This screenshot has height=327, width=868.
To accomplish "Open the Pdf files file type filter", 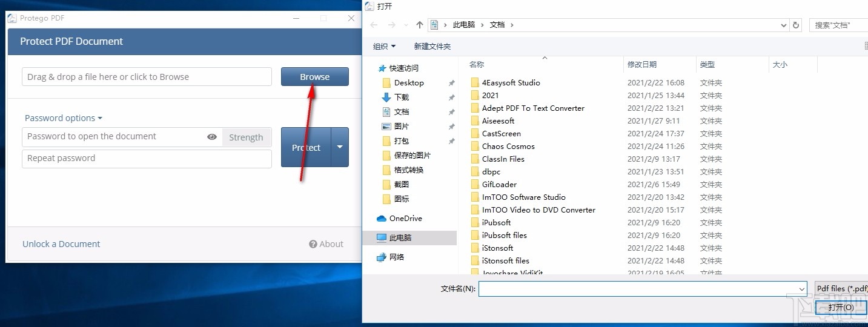I will click(841, 289).
